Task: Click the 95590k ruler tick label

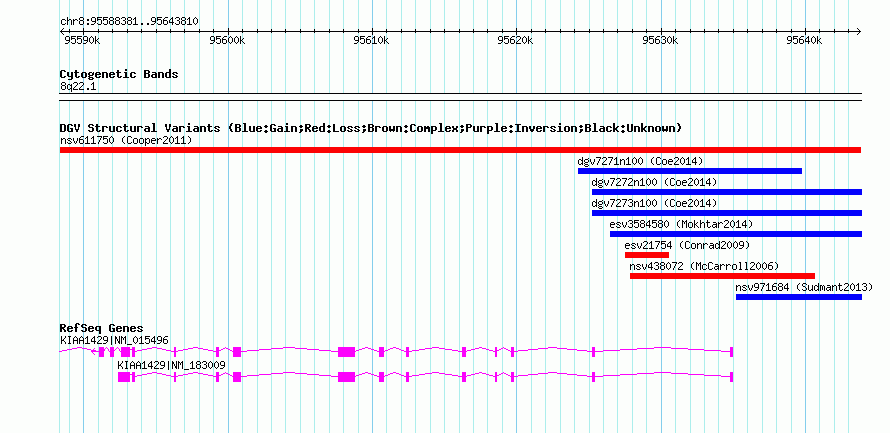Action: tap(83, 40)
